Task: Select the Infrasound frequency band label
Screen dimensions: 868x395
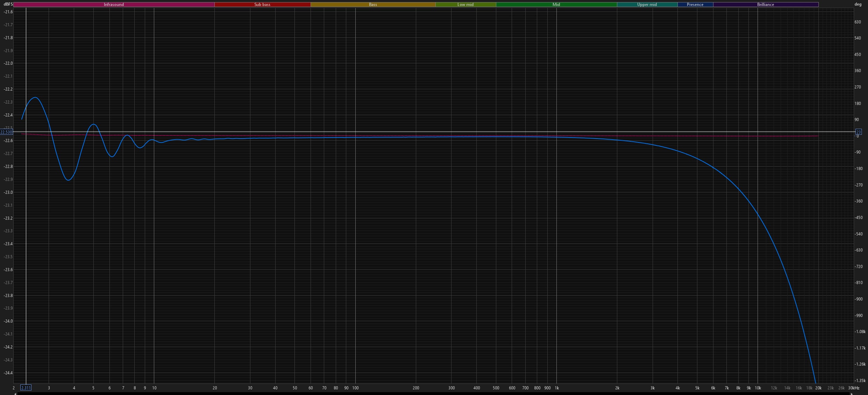Action: [114, 5]
